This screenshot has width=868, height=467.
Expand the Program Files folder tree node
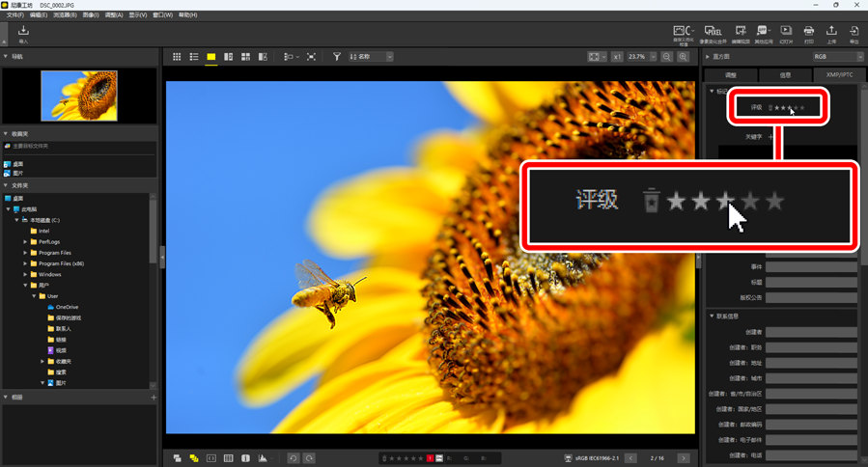click(x=25, y=253)
